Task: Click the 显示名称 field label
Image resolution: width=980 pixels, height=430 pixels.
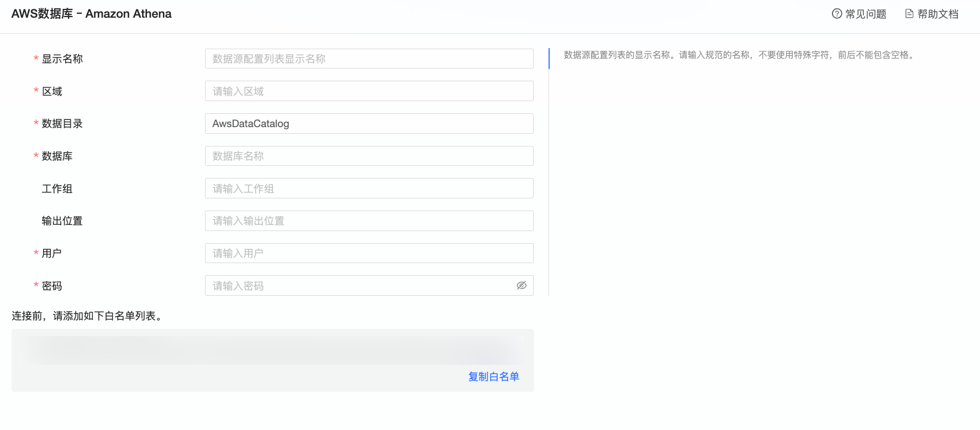Action: coord(62,59)
